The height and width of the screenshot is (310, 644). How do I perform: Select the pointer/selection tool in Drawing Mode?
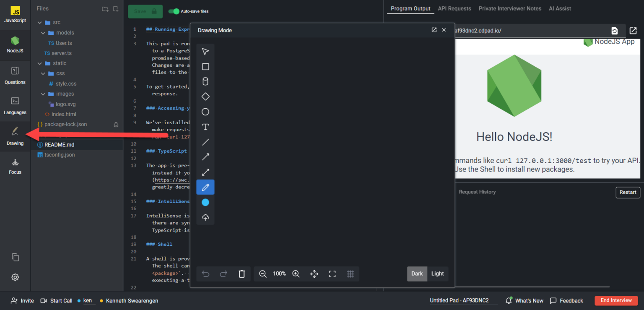point(205,51)
